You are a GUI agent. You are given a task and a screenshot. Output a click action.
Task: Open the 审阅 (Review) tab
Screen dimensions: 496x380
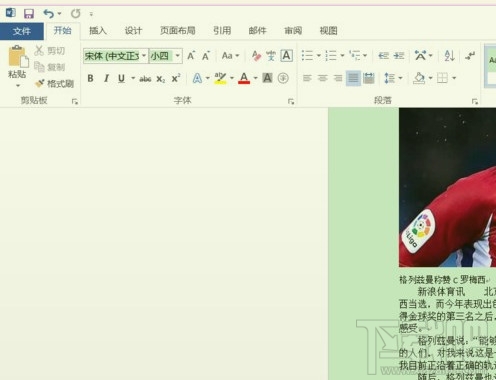pos(293,31)
